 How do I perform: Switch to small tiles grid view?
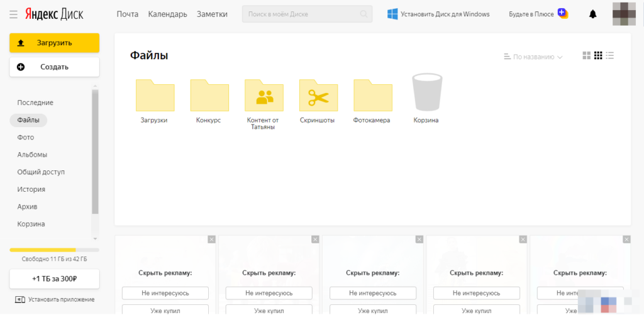(598, 56)
